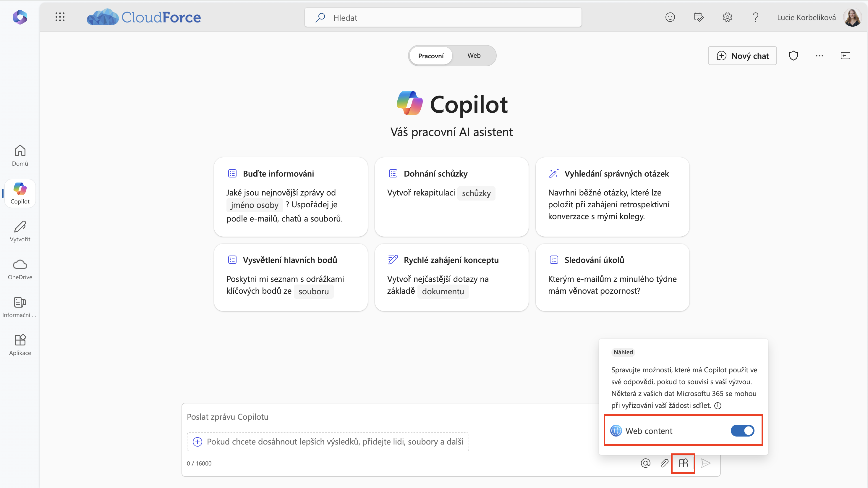
Task: Click the 'schůzky' placeholder chip
Action: coord(476,193)
